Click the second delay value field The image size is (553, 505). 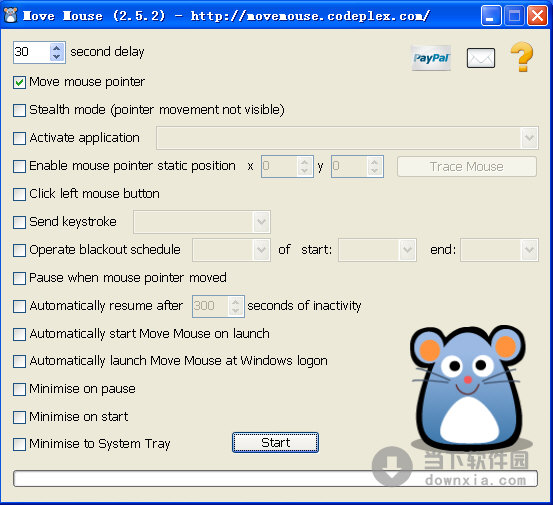(x=32, y=52)
